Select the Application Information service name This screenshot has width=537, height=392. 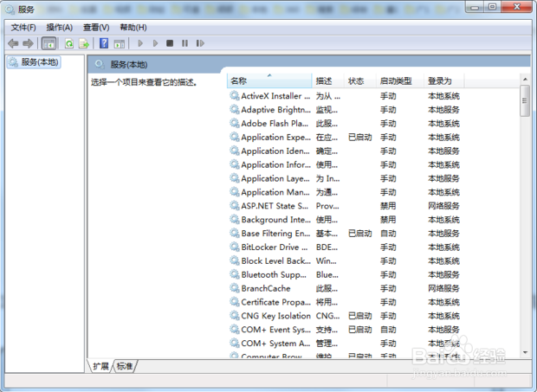coord(275,164)
